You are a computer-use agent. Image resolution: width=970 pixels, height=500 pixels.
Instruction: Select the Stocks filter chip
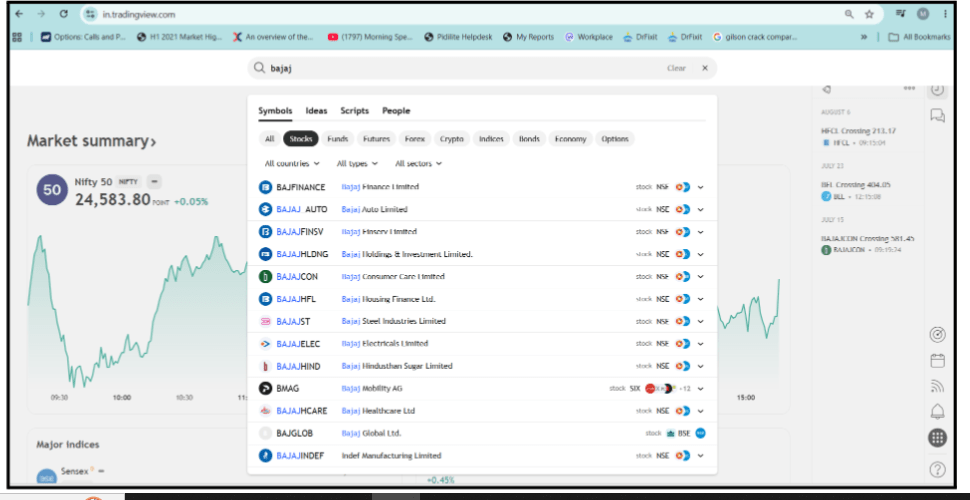point(301,139)
